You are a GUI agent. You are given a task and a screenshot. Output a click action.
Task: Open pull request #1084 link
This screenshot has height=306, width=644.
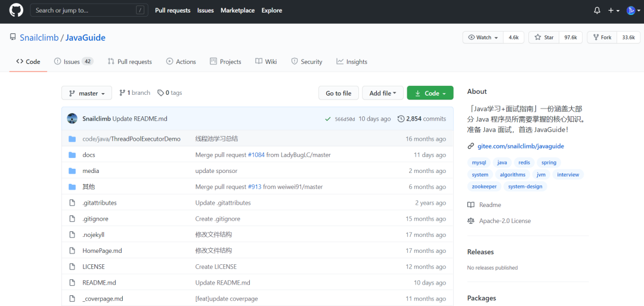pyautogui.click(x=255, y=155)
